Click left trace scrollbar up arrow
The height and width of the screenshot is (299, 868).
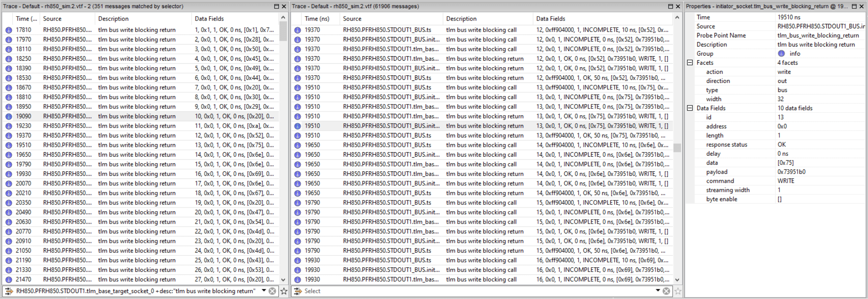[283, 17]
